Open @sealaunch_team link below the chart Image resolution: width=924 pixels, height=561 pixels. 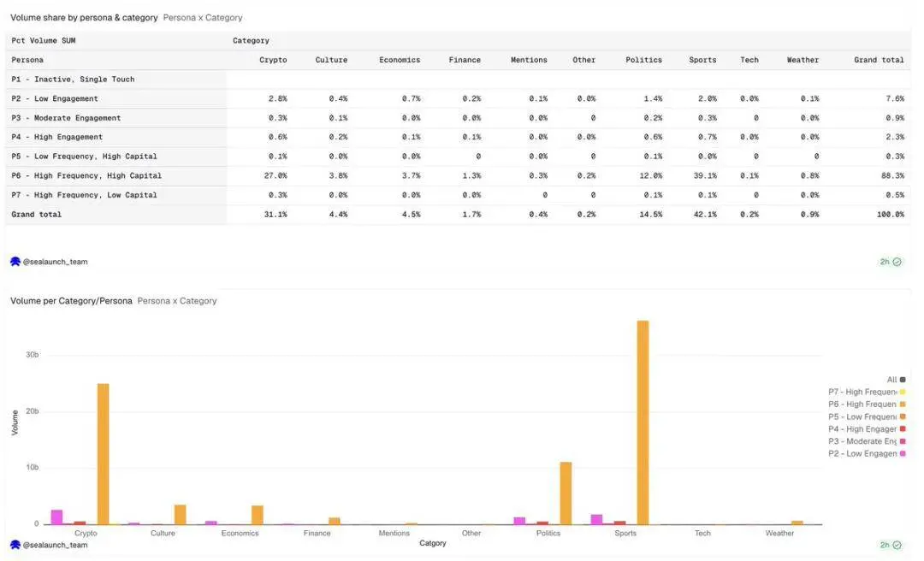pos(56,545)
